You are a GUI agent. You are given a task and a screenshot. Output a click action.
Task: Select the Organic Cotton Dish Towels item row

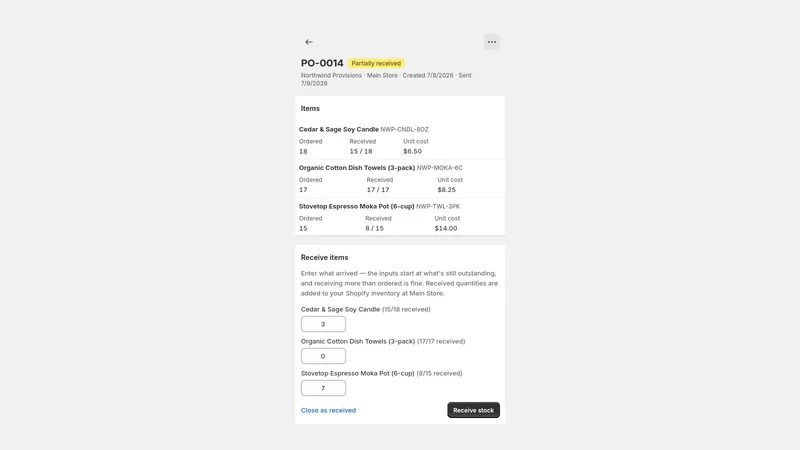click(400, 179)
